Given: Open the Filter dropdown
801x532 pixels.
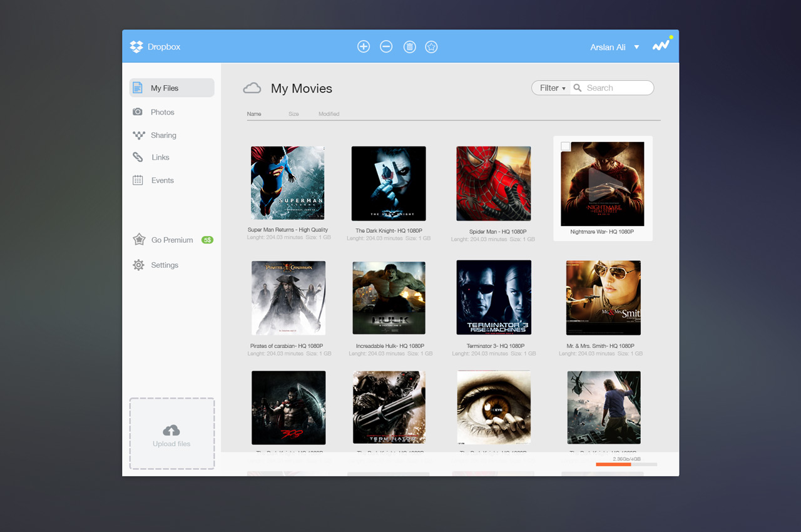Looking at the screenshot, I should [x=552, y=88].
